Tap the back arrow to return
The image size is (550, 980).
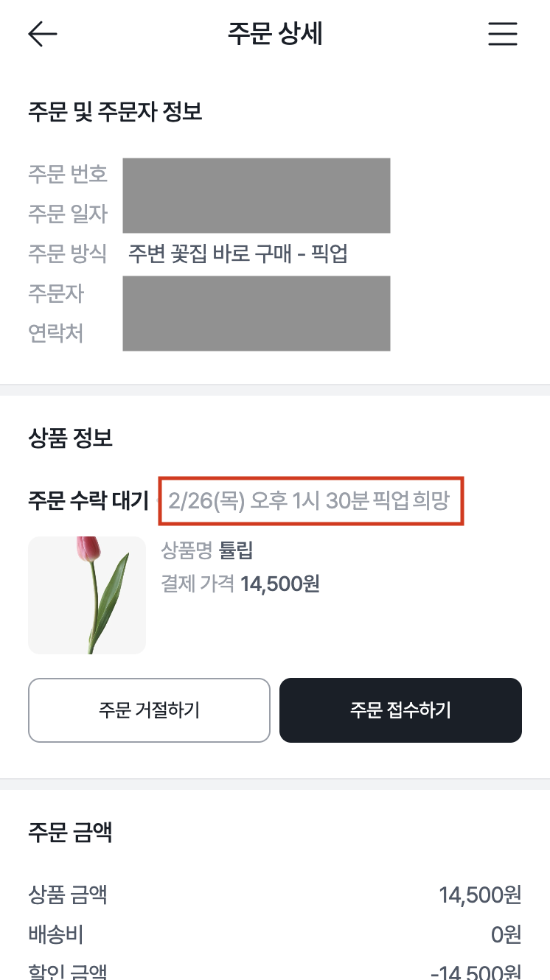[42, 33]
